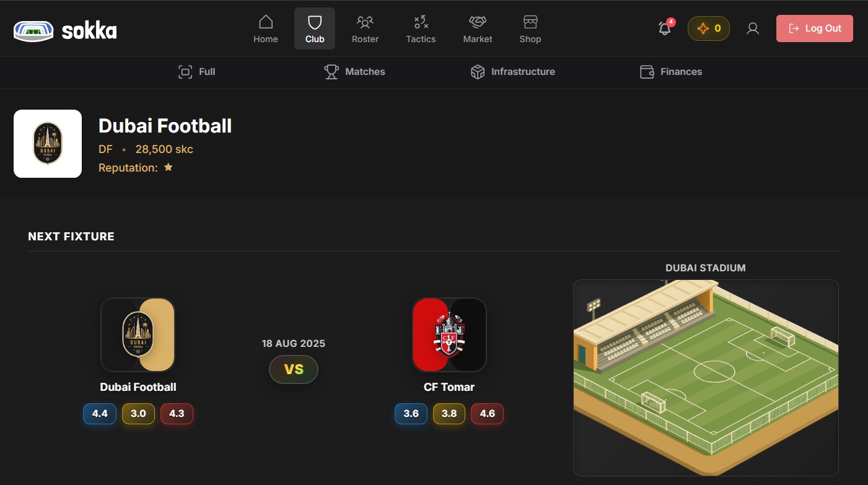Viewport: 868px width, 485px height.
Task: Switch to the Finances tab
Action: tap(671, 72)
